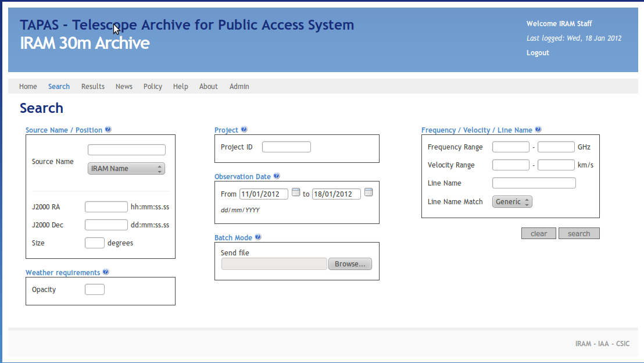Click into the Line Name text field

click(x=534, y=183)
